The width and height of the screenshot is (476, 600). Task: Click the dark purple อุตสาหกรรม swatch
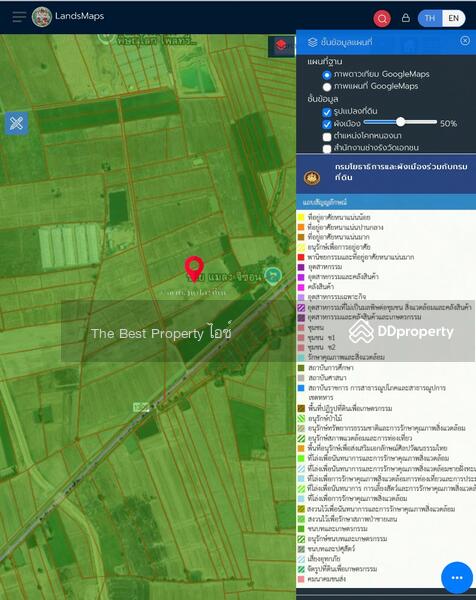[x=301, y=267]
